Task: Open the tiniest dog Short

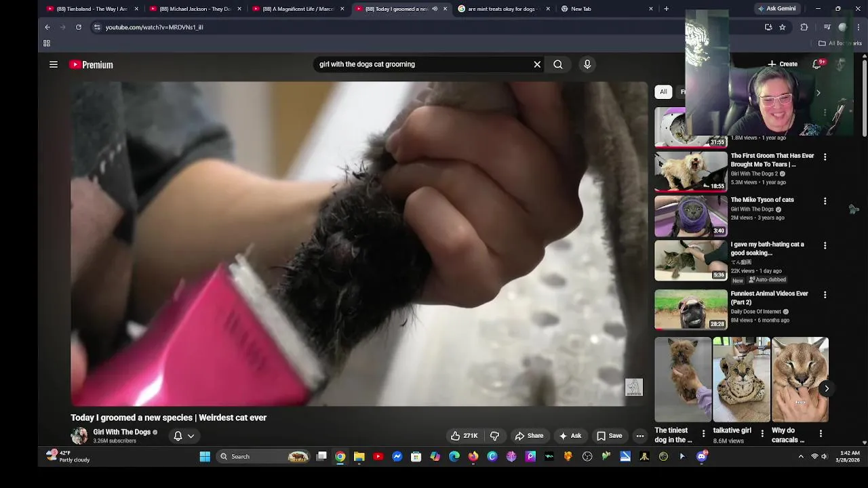Action: (683, 380)
